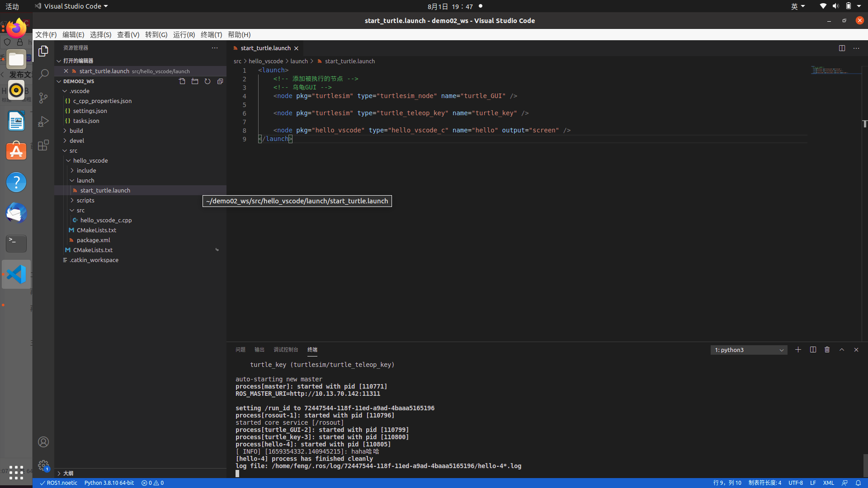Click ROS1.noetic in status bar
The width and height of the screenshot is (868, 488).
(59, 483)
